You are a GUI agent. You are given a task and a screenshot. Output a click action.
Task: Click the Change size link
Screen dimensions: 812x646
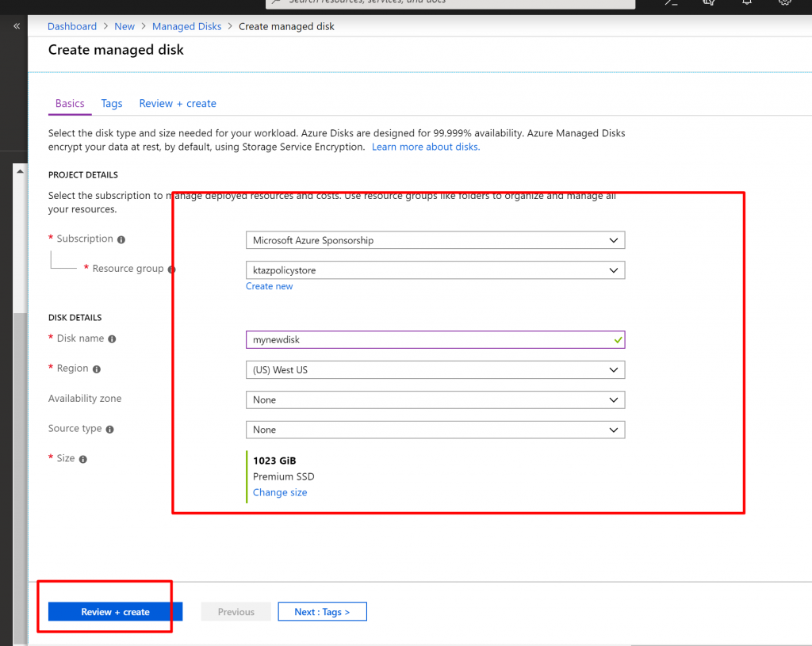(x=280, y=493)
